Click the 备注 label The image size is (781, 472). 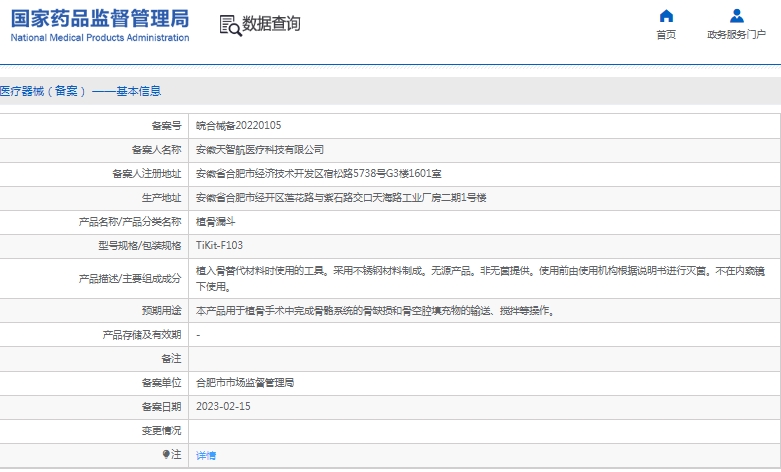(x=171, y=358)
